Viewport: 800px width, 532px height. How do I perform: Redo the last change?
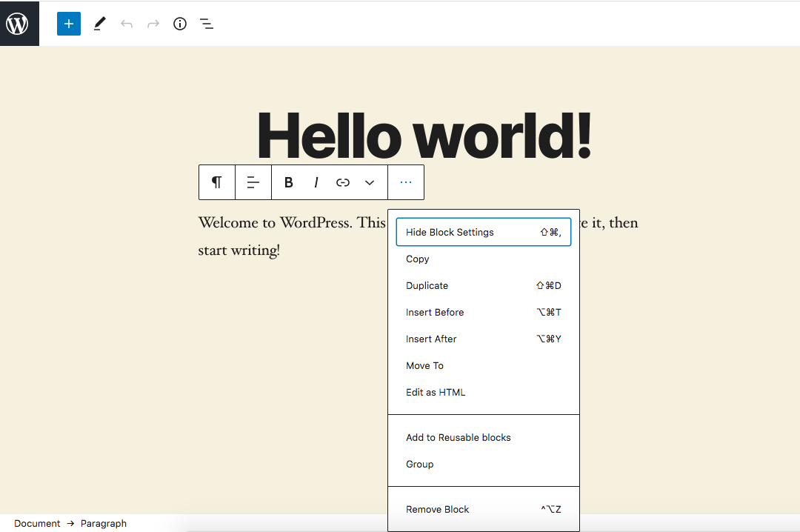click(x=153, y=24)
